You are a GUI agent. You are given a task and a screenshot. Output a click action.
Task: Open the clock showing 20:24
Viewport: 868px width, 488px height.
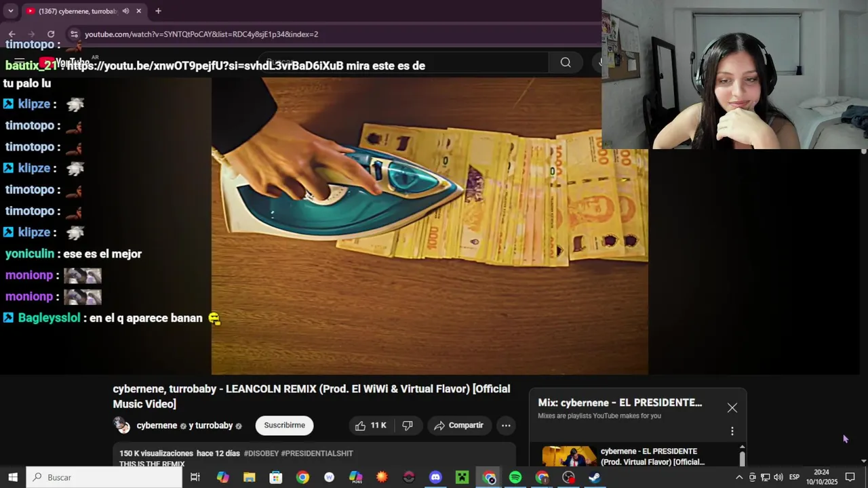click(x=822, y=477)
